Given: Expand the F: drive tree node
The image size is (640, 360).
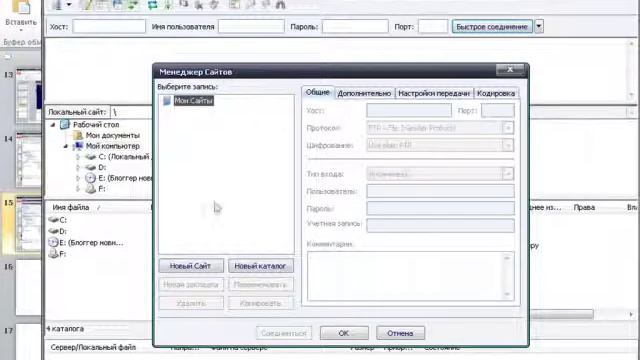Looking at the screenshot, I should click(78, 189).
